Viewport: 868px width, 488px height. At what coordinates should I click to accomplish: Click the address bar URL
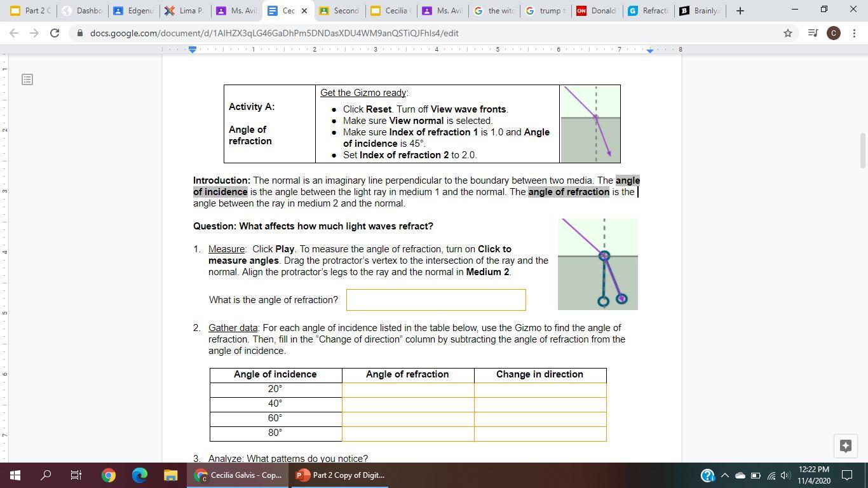pyautogui.click(x=274, y=33)
